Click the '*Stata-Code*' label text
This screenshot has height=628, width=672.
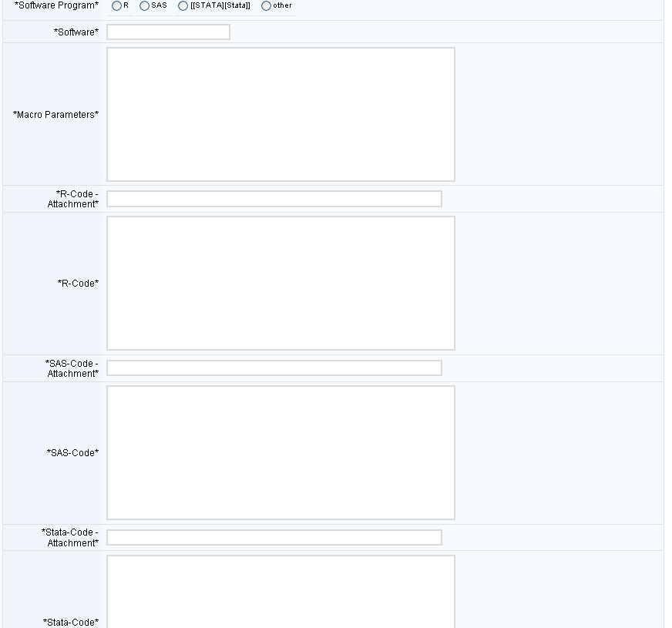click(x=71, y=622)
